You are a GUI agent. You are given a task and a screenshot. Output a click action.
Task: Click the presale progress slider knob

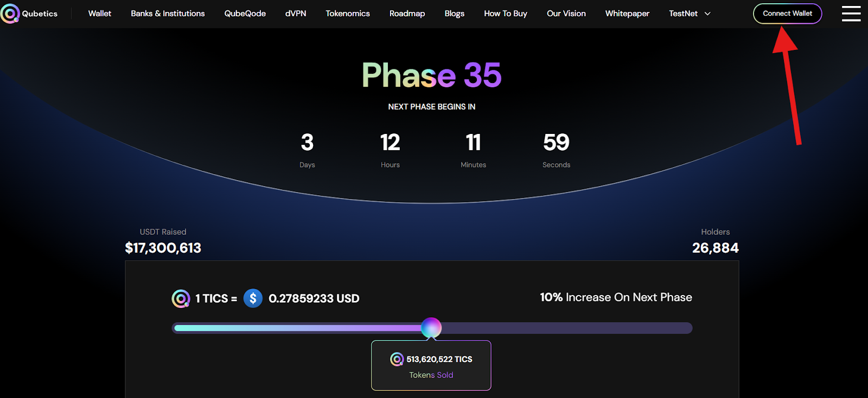click(x=431, y=328)
